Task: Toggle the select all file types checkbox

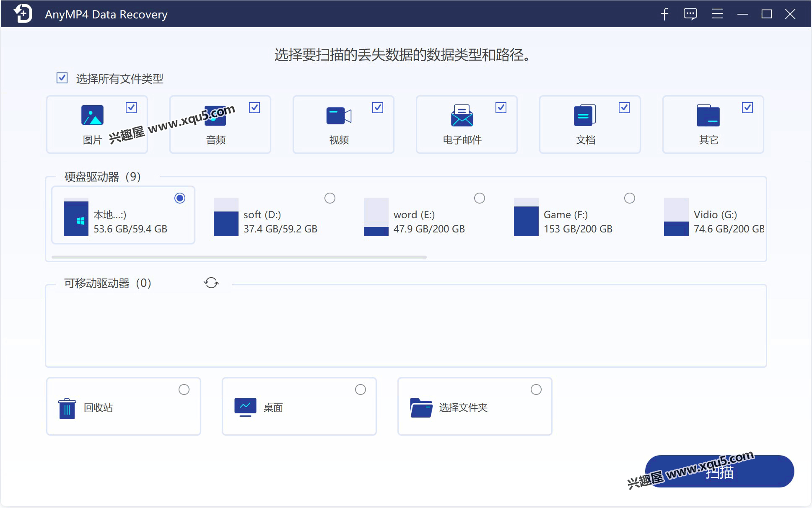Action: pos(62,78)
